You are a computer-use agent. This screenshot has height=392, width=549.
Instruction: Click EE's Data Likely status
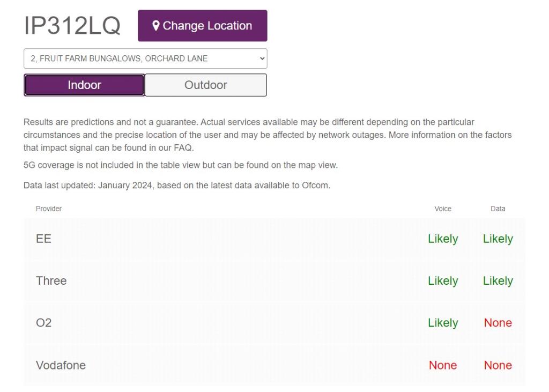498,239
